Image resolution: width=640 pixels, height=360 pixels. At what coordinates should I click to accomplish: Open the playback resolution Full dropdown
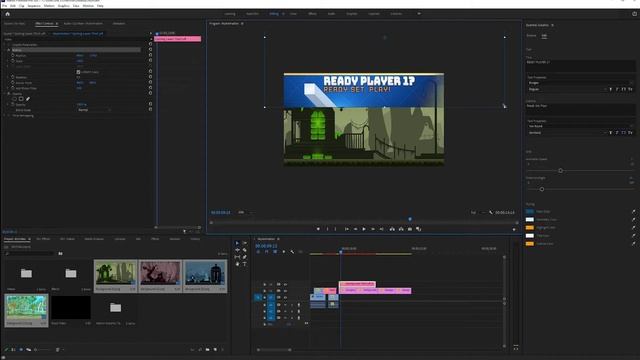click(478, 212)
